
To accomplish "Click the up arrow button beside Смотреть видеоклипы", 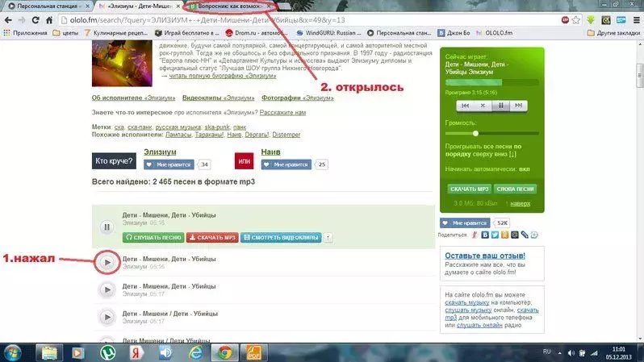I will coord(328,237).
